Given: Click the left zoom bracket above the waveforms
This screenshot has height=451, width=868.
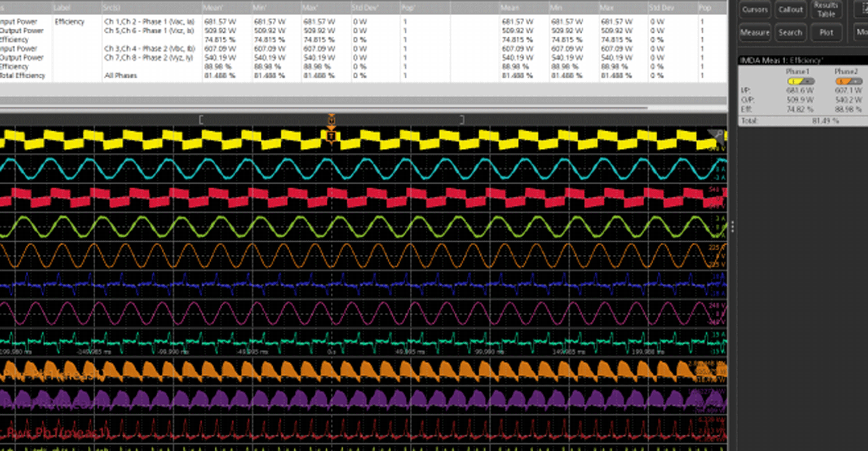Looking at the screenshot, I should (200, 119).
